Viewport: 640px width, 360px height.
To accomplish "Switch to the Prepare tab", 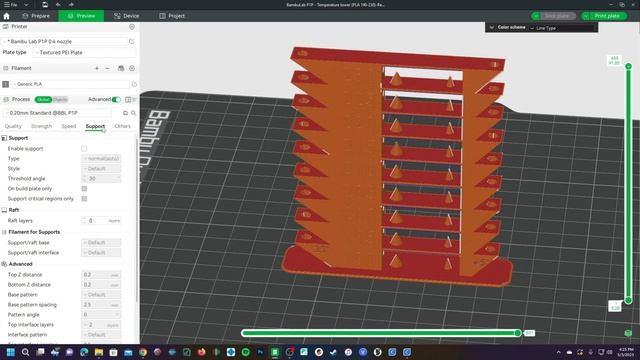I will click(x=36, y=16).
